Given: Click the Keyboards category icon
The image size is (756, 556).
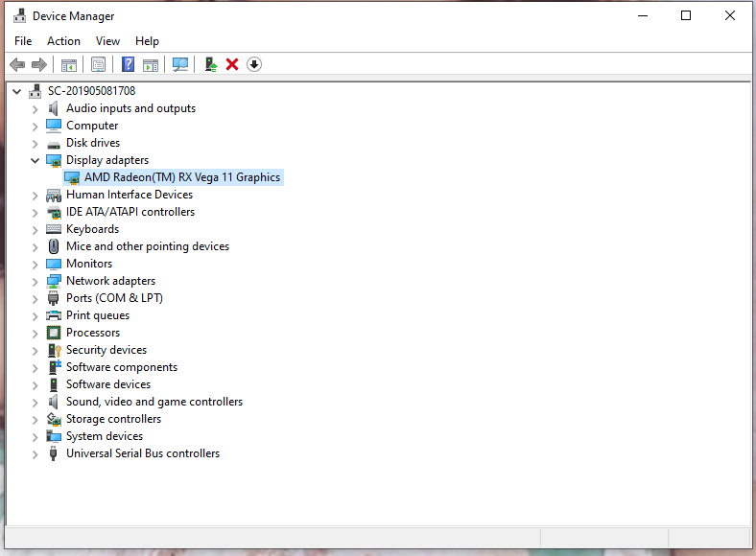Looking at the screenshot, I should point(54,229).
